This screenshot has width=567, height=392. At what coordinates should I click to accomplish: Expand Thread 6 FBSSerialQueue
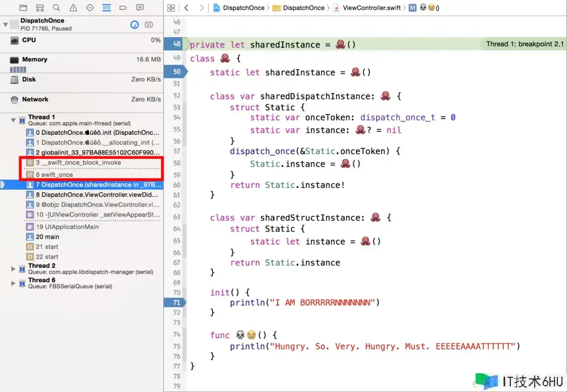[x=14, y=283]
